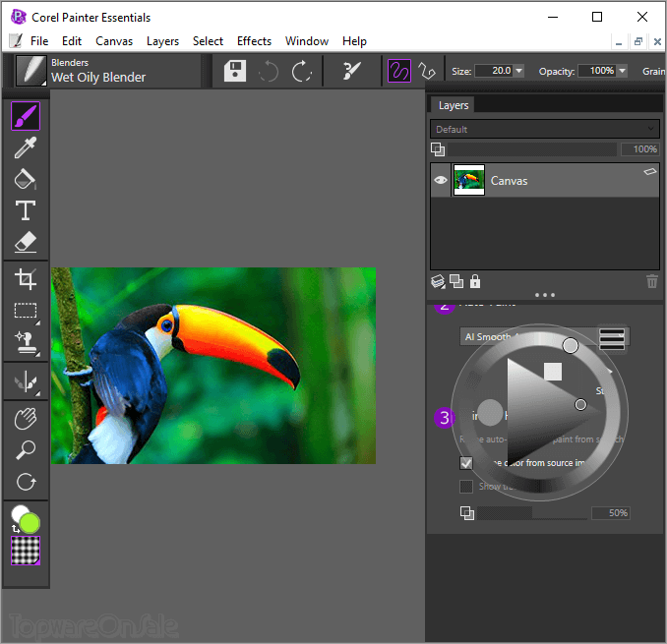Screen dimensions: 667x644
Task: Select the Dropper tool
Action: [x=26, y=147]
